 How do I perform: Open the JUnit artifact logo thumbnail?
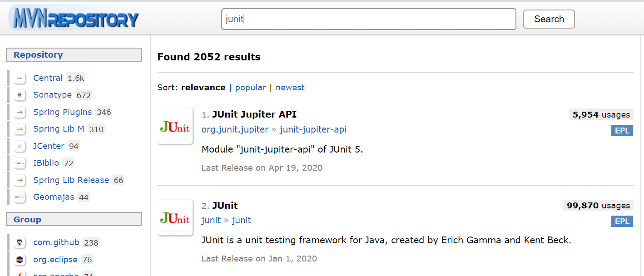point(175,217)
